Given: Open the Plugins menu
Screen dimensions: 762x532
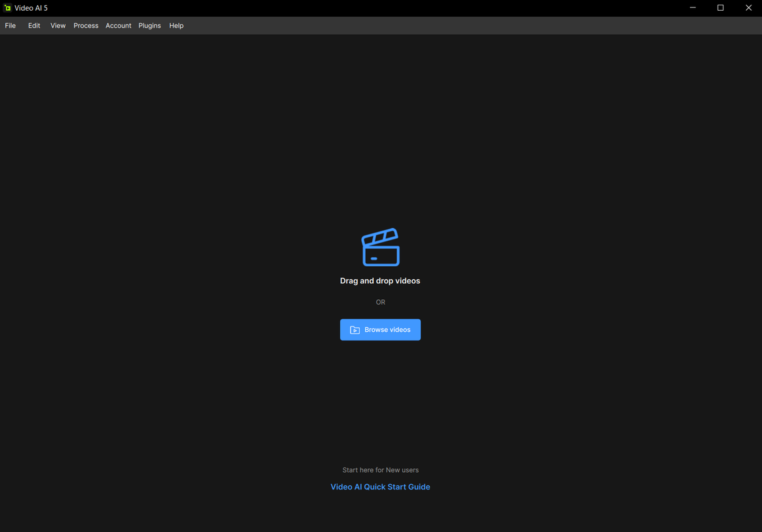Looking at the screenshot, I should pyautogui.click(x=150, y=26).
